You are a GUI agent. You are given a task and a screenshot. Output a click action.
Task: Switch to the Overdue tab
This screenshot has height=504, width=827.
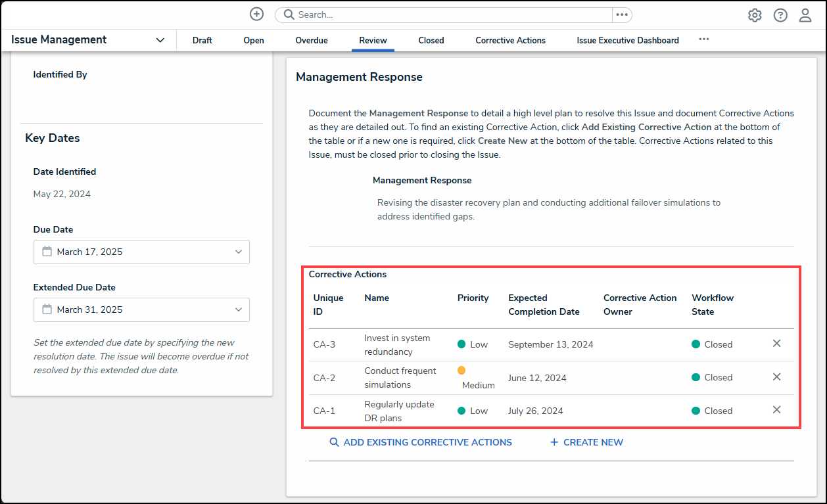tap(311, 40)
